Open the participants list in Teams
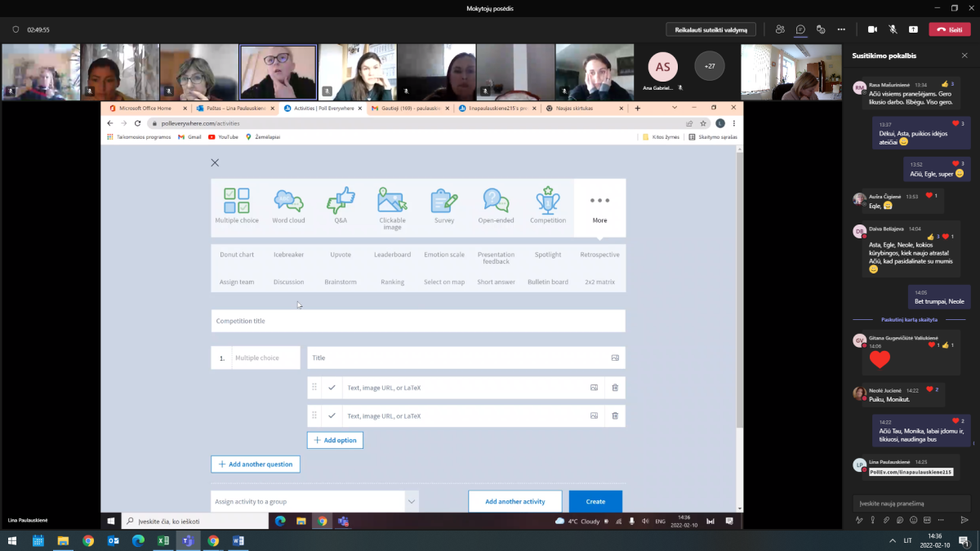The image size is (980, 551). (x=780, y=29)
